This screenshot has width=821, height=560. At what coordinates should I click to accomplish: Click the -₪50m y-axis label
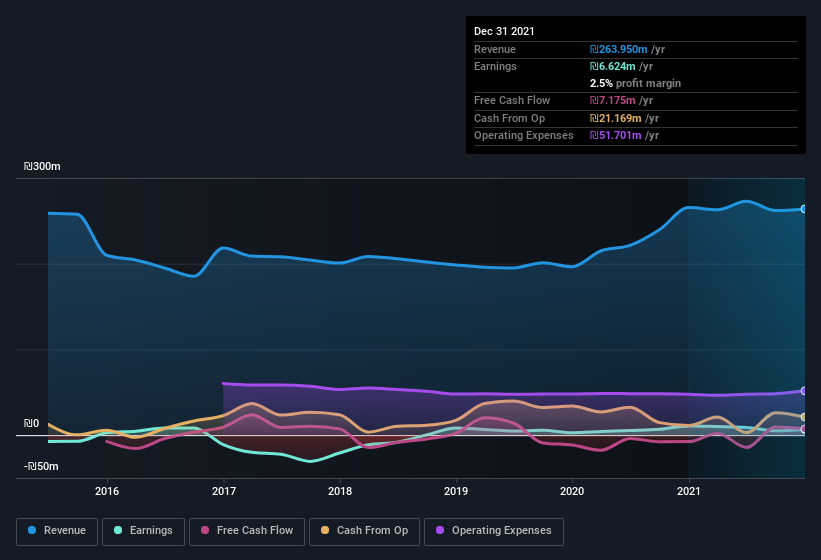pyautogui.click(x=41, y=466)
